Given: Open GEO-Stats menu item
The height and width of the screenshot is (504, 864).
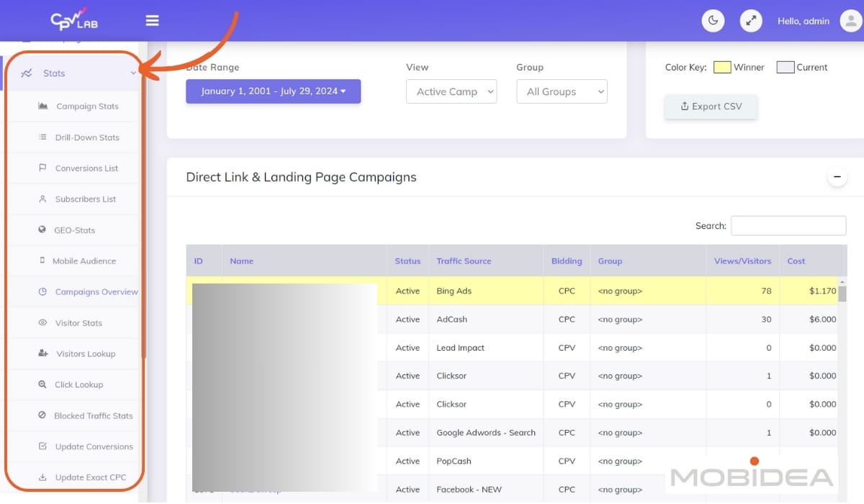Looking at the screenshot, I should pos(75,230).
